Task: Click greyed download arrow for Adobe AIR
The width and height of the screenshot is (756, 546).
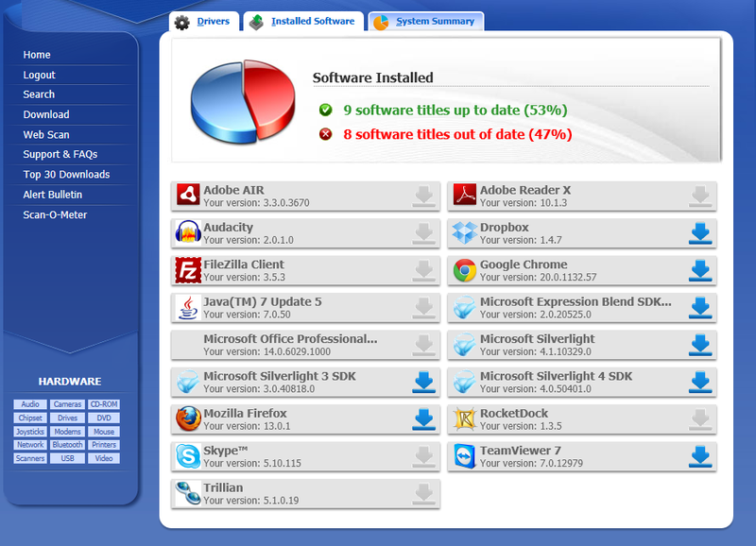Action: coord(423,196)
